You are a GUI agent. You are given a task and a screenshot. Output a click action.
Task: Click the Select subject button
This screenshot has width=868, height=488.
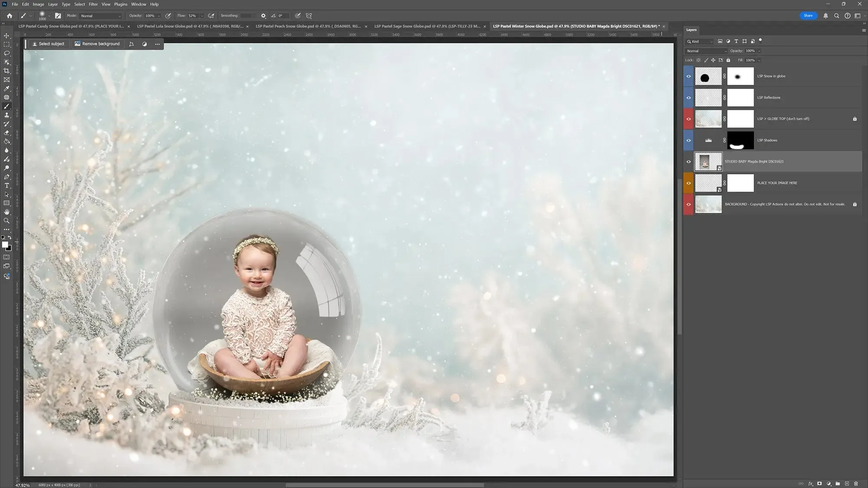tap(48, 44)
